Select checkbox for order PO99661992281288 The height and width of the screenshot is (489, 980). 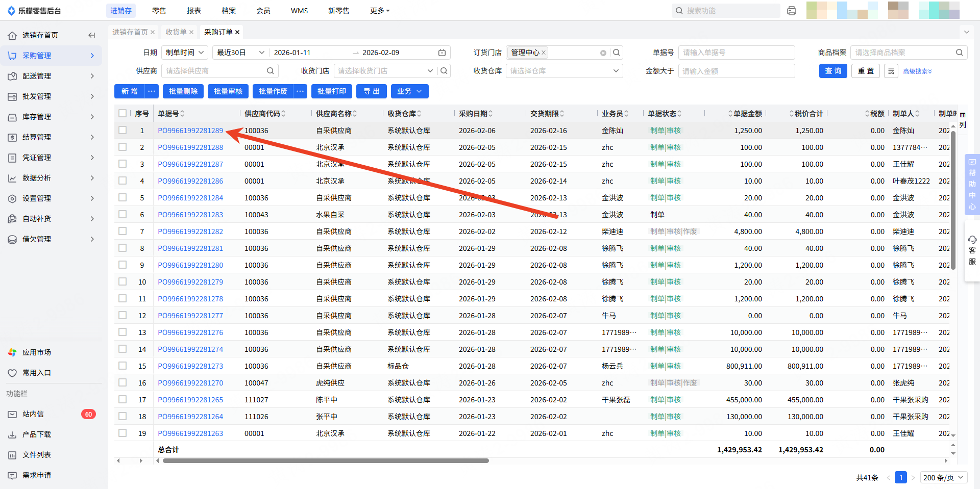click(x=122, y=147)
